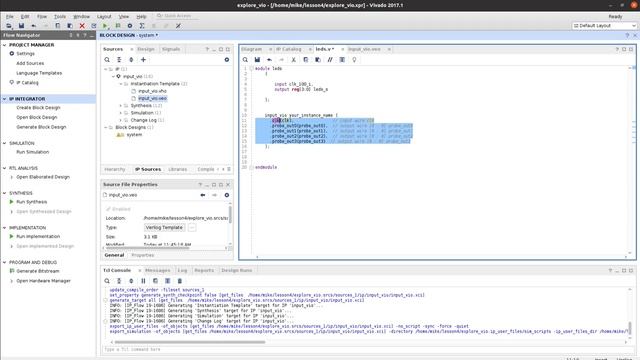Save the leds.v file from the editor toolbar
The image size is (640, 360).
point(257,60)
